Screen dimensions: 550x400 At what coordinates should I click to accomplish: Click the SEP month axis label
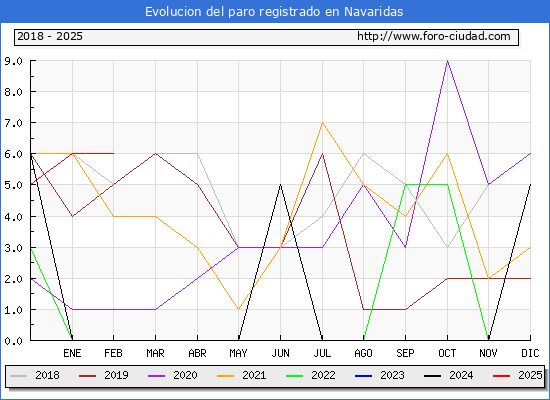405,353
